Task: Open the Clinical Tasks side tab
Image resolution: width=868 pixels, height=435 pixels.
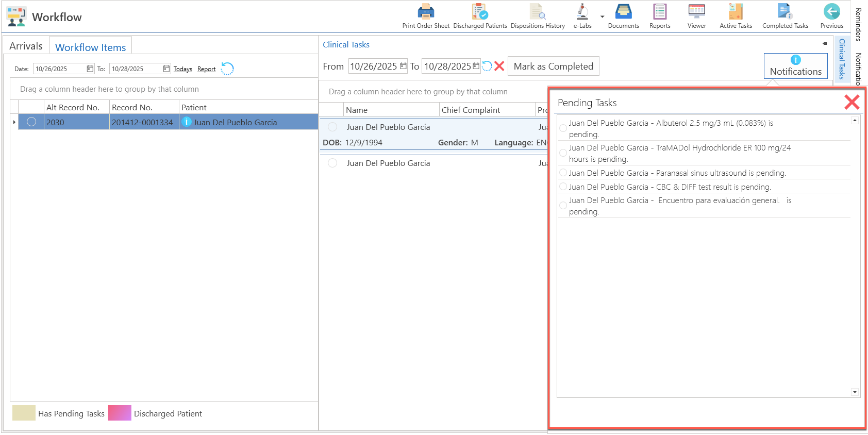Action: 842,59
